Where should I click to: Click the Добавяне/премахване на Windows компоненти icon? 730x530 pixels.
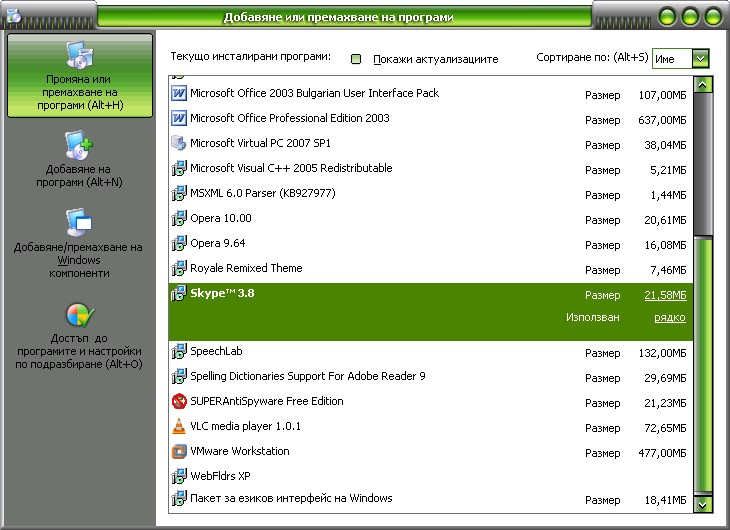coord(79,222)
